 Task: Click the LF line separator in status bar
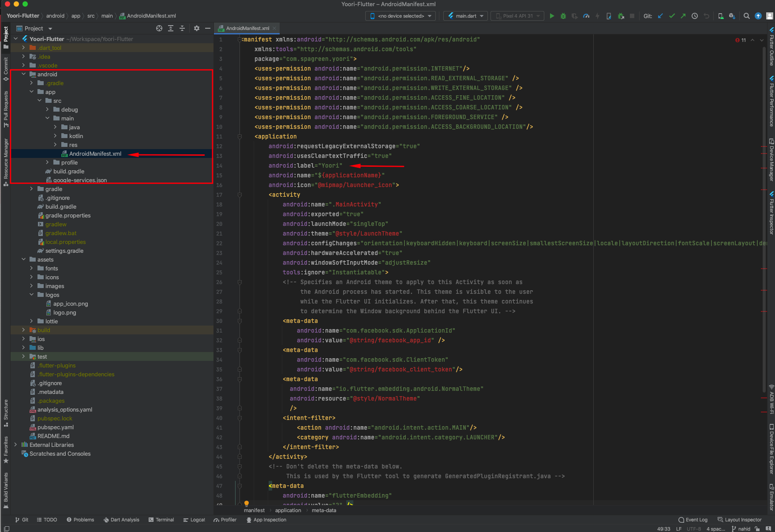coord(678,528)
